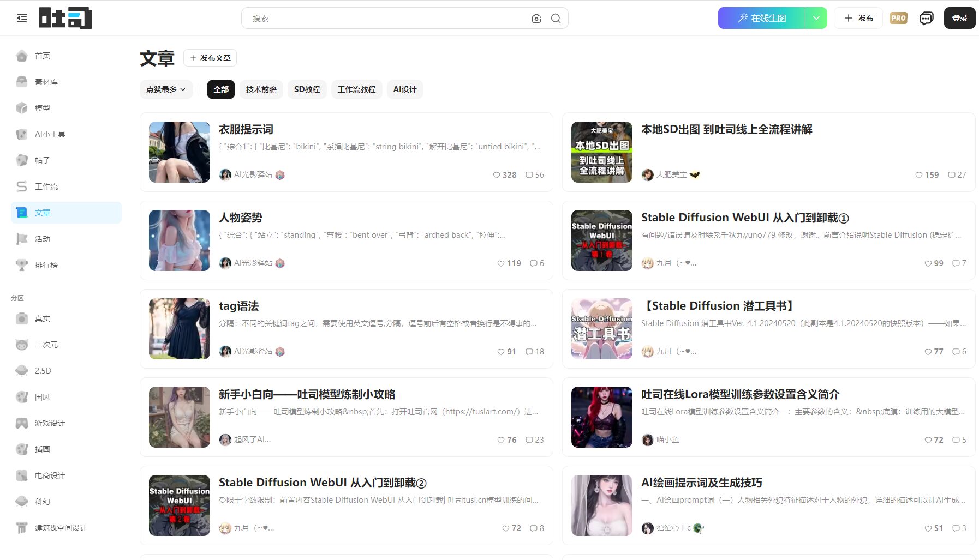Like the 衣服提示词 article heart

click(496, 175)
